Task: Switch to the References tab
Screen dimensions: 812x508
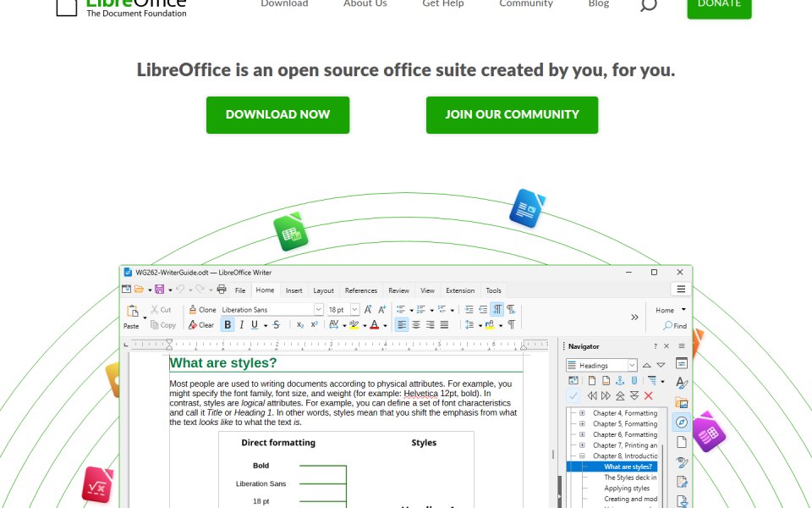Action: 361,290
